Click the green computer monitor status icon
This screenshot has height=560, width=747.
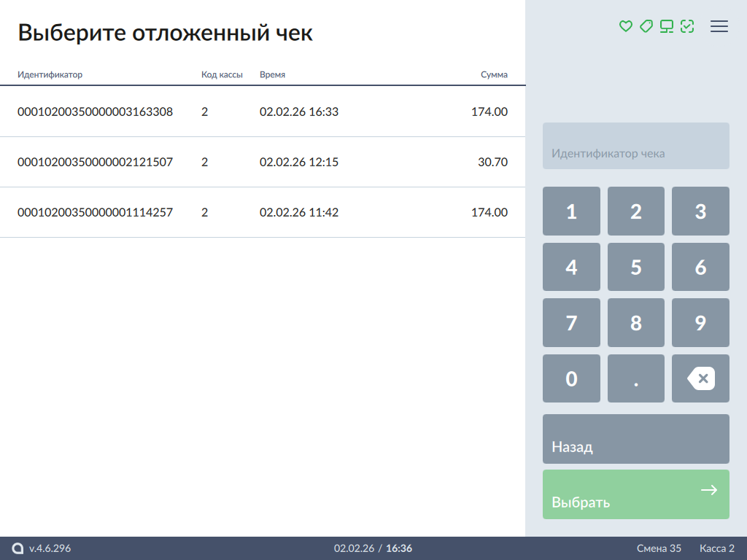[666, 26]
